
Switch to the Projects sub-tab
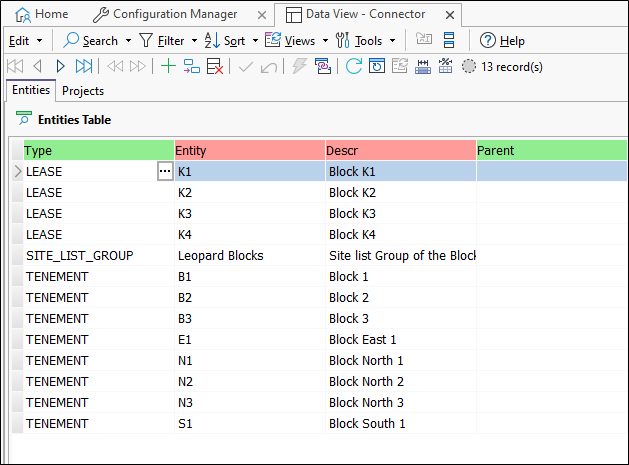tap(83, 91)
